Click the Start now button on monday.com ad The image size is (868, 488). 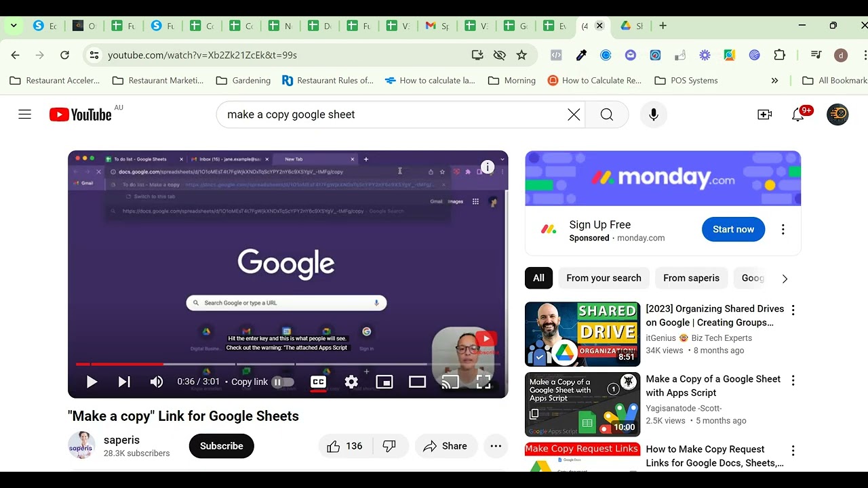pyautogui.click(x=733, y=230)
